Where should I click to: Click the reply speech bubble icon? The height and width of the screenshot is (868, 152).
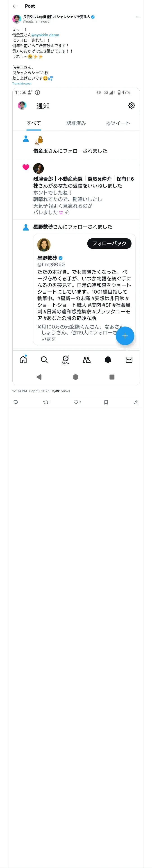[16, 402]
